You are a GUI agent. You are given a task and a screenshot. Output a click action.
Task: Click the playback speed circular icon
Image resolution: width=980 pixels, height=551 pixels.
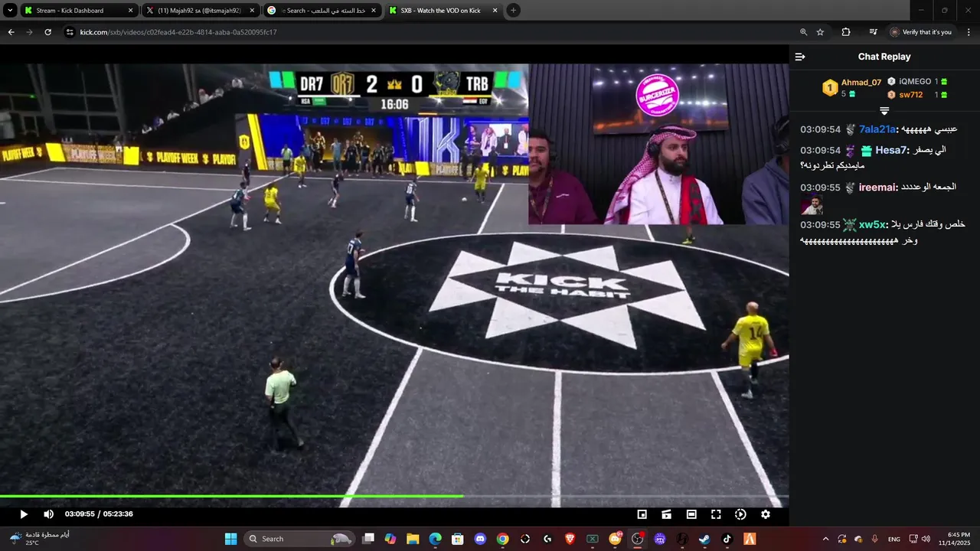tap(740, 514)
